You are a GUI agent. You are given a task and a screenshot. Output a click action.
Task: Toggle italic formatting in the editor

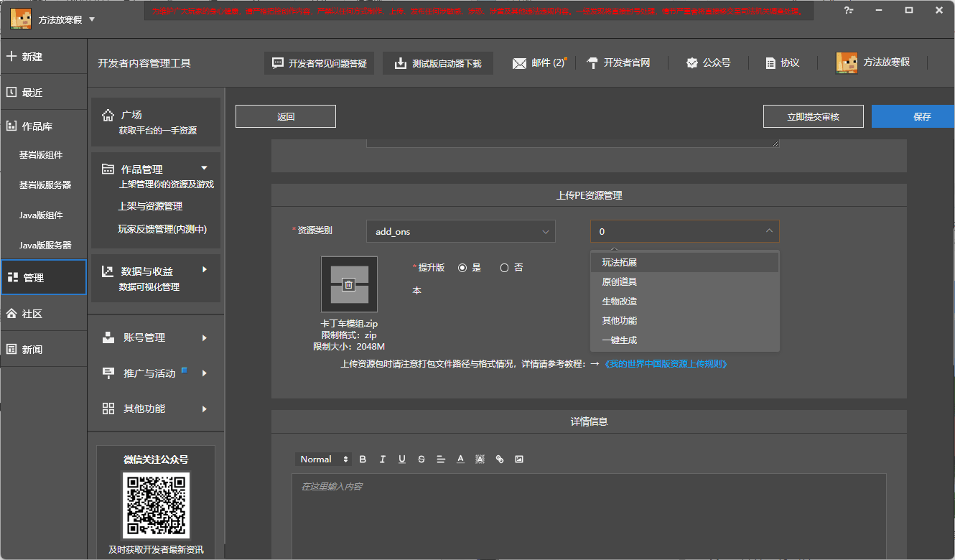click(x=383, y=459)
